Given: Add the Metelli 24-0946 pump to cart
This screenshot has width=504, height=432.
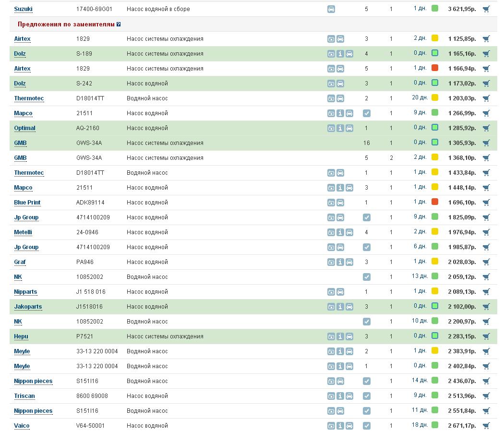Looking at the screenshot, I should 486,232.
